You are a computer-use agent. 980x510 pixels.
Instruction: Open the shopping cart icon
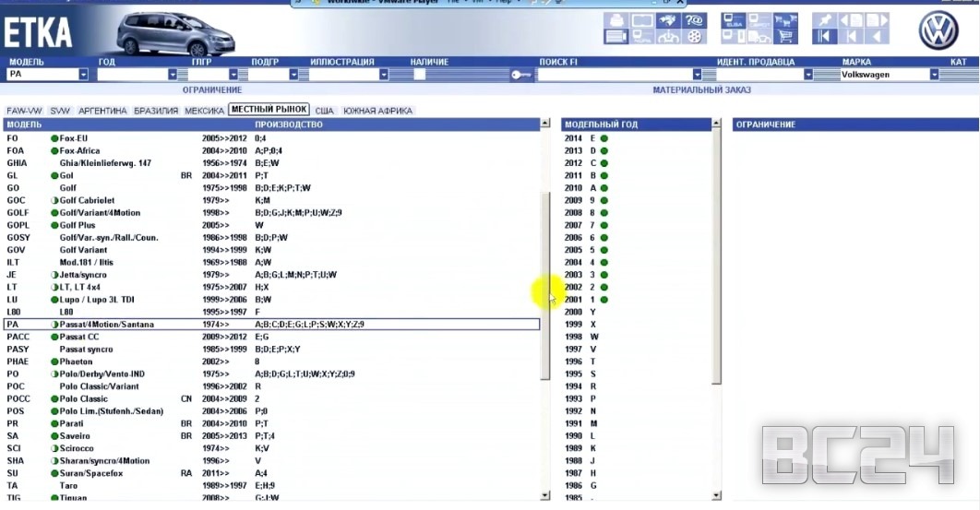click(786, 37)
